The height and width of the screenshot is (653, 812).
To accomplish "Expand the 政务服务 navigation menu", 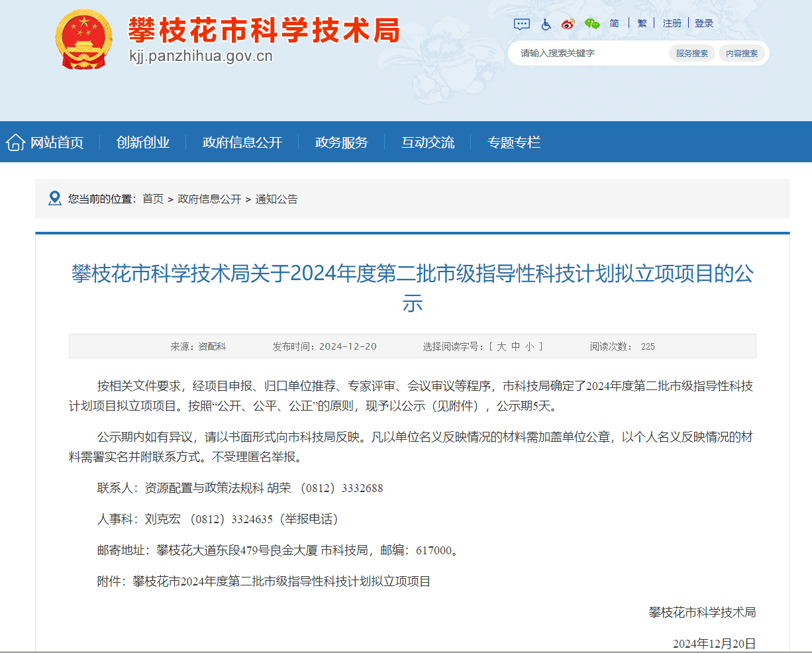I will click(x=342, y=141).
